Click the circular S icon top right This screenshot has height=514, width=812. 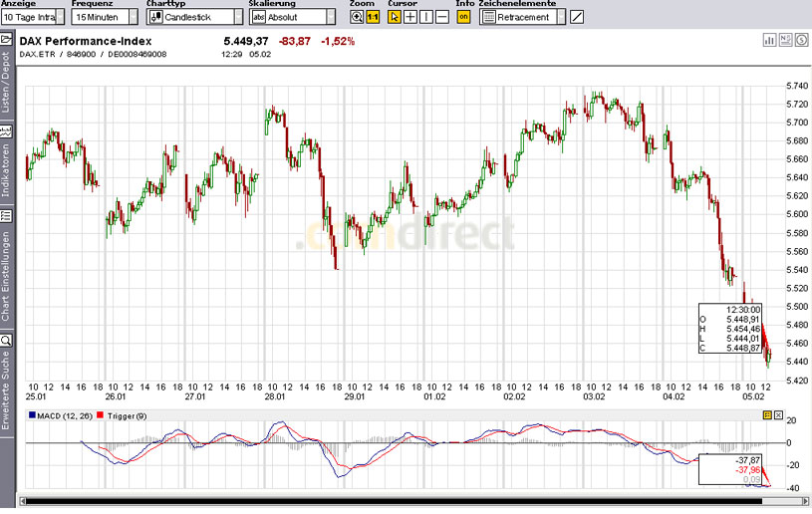tap(802, 40)
